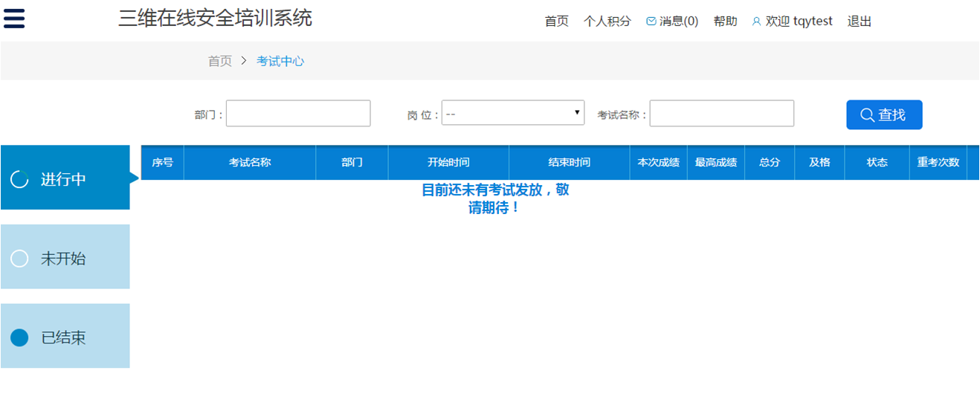Screen dimensions: 980x411
Task: Click the envelope icon beside 消息(0)
Action: pos(651,22)
